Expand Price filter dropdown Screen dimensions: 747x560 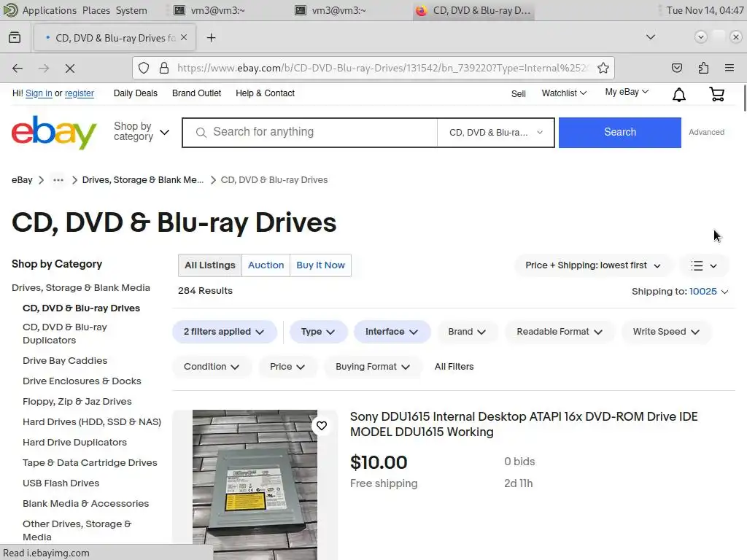tap(287, 367)
